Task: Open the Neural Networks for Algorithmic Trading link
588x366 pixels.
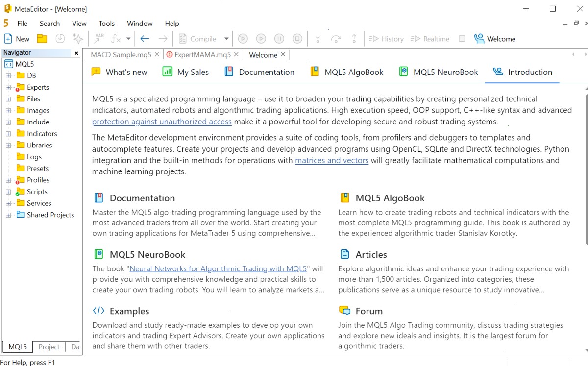Action: [218, 268]
